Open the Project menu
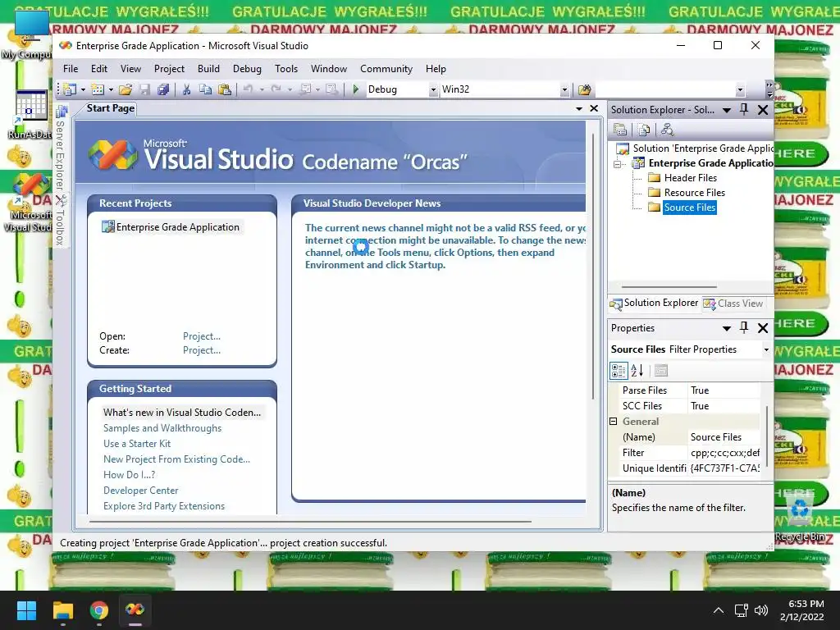840x630 pixels. point(169,69)
